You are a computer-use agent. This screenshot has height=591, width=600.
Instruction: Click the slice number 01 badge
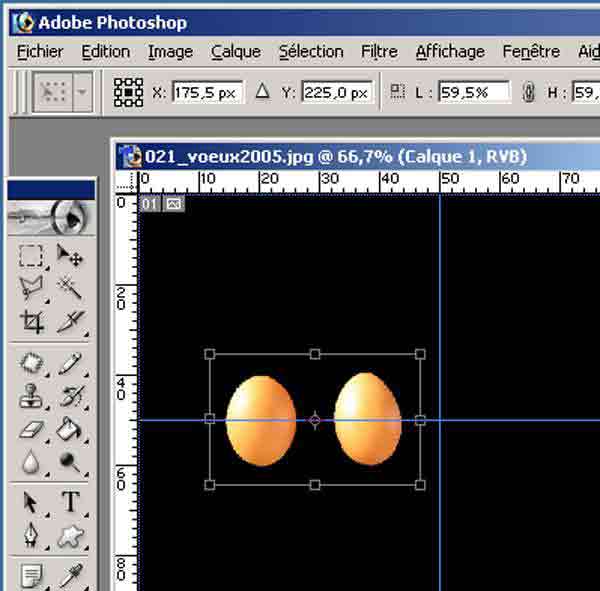coord(150,204)
